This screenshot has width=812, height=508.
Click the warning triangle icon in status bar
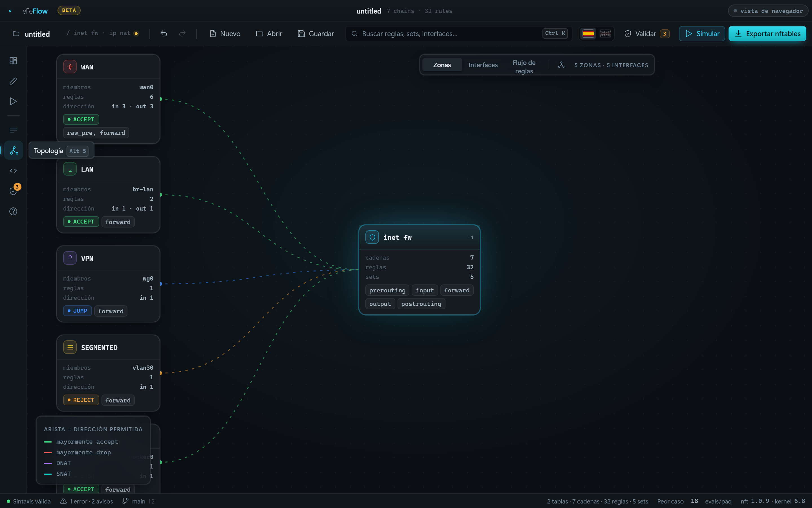point(63,501)
